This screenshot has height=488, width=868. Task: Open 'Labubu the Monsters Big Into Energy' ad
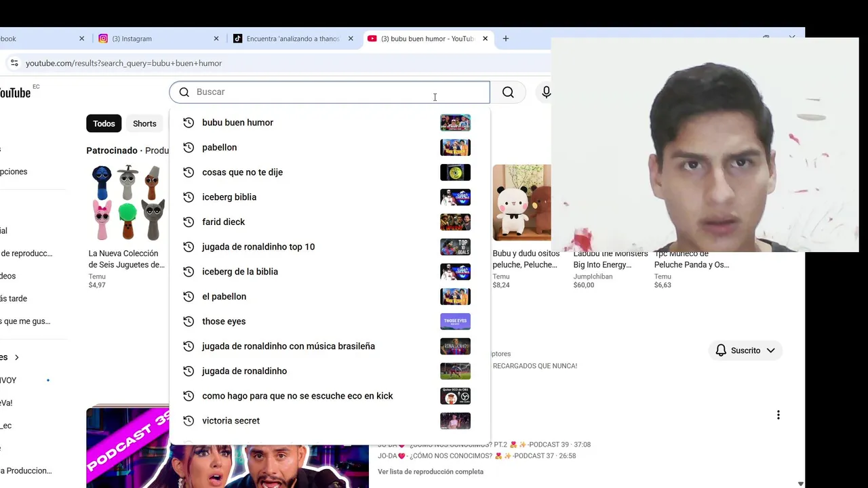click(x=610, y=259)
